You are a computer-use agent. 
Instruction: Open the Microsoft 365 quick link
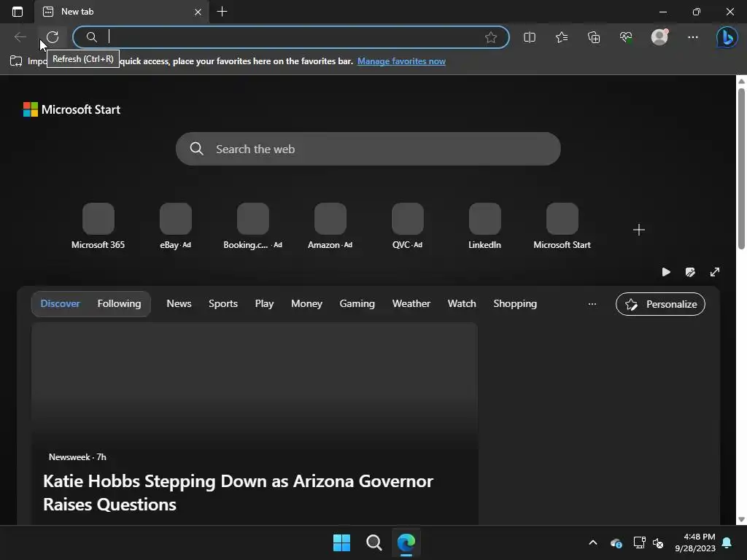[98, 226]
